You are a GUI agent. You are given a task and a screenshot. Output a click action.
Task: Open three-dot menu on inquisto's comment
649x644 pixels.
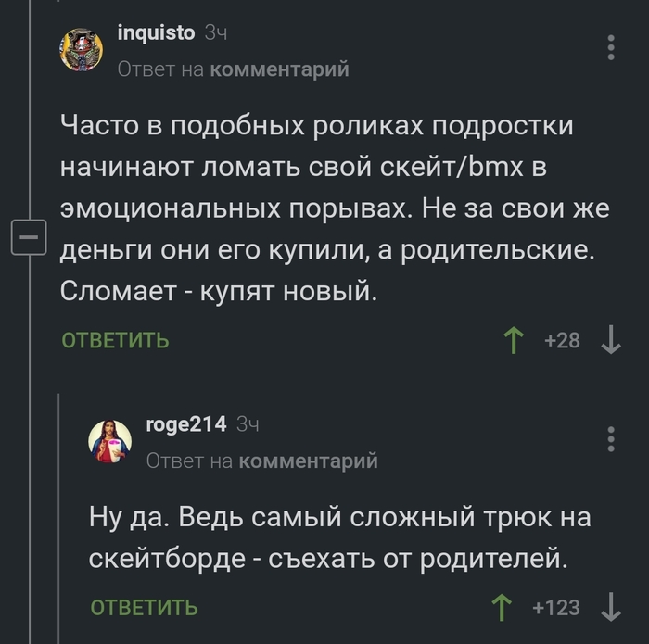coord(610,47)
